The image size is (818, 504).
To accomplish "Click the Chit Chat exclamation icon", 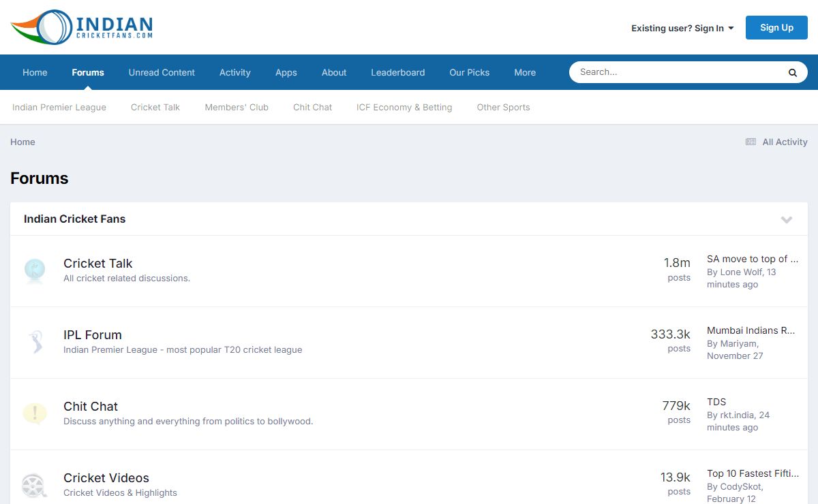I will [35, 413].
